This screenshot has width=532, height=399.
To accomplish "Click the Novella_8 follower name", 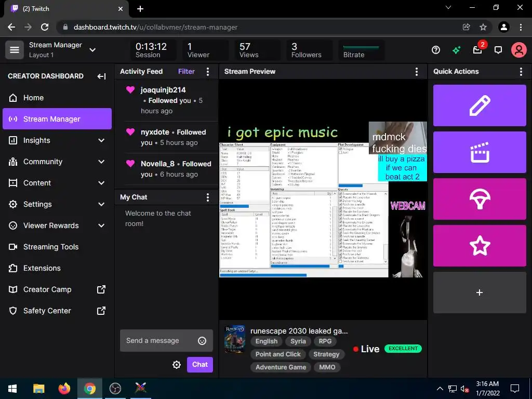I will coord(157,164).
